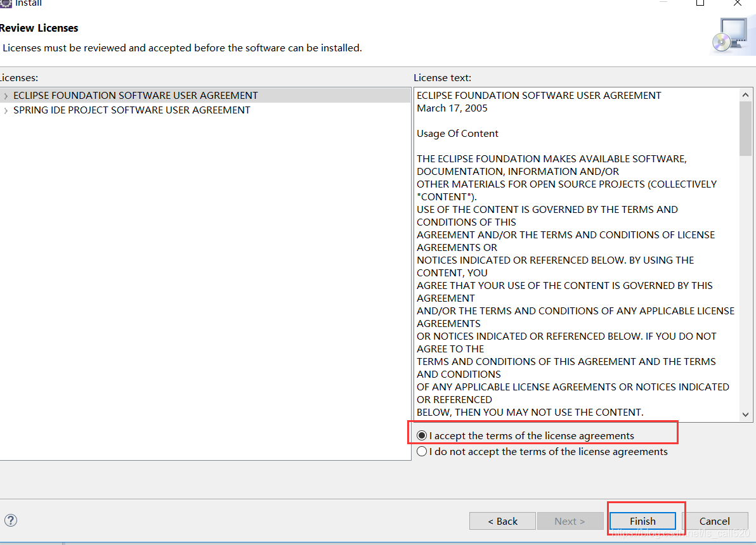Screen dimensions: 756x545
Task: Click the wizard graphic in top-right corner
Action: 733,35
